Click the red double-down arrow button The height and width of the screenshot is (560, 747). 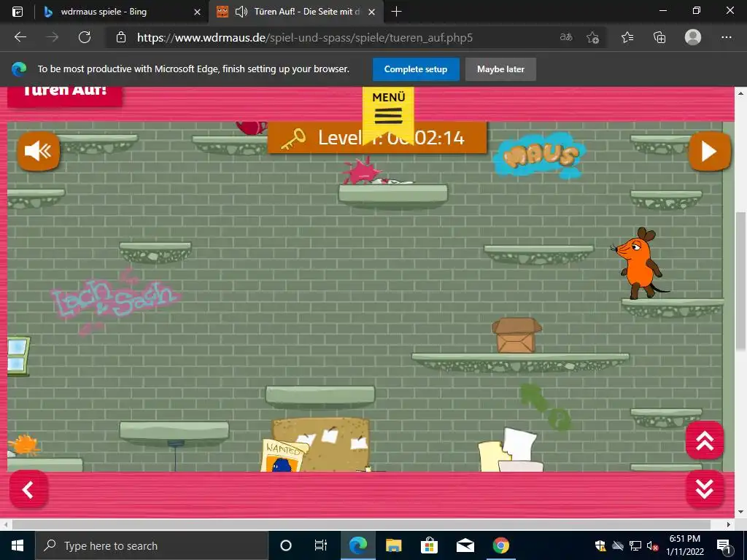point(705,489)
